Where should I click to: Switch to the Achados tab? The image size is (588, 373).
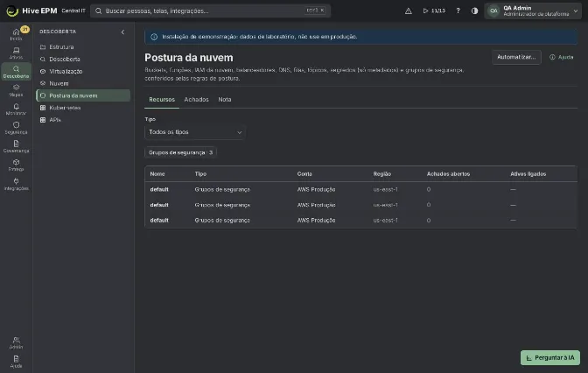tap(196, 100)
